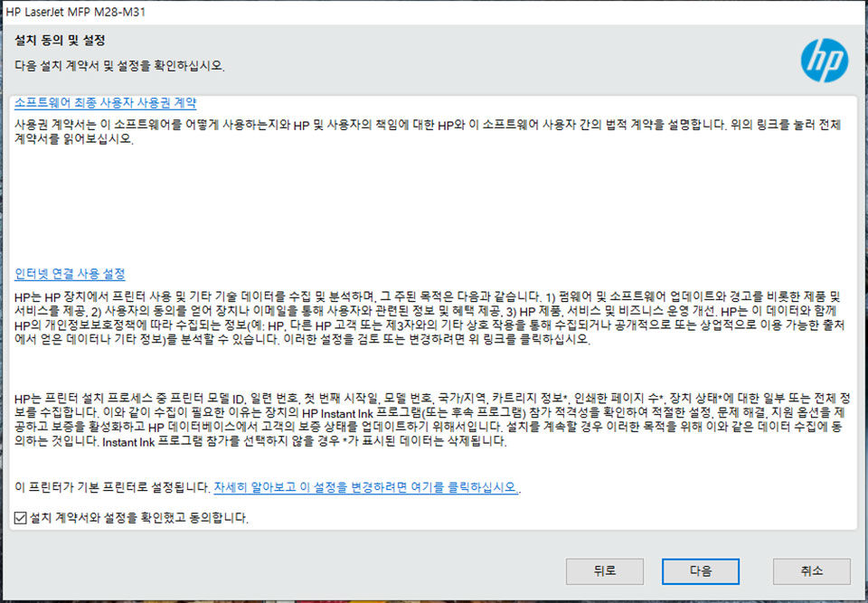The width and height of the screenshot is (868, 603).
Task: Click the 이 프린터가 기본 프린터로 설정됩니다 text
Action: 112,488
